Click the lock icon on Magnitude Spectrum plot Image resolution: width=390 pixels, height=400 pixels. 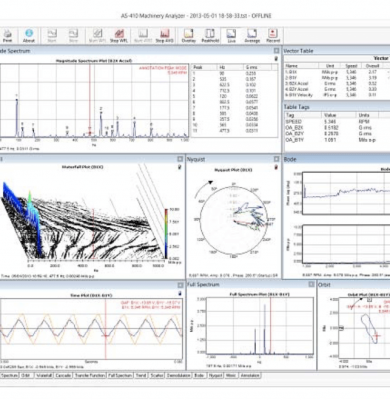click(276, 59)
